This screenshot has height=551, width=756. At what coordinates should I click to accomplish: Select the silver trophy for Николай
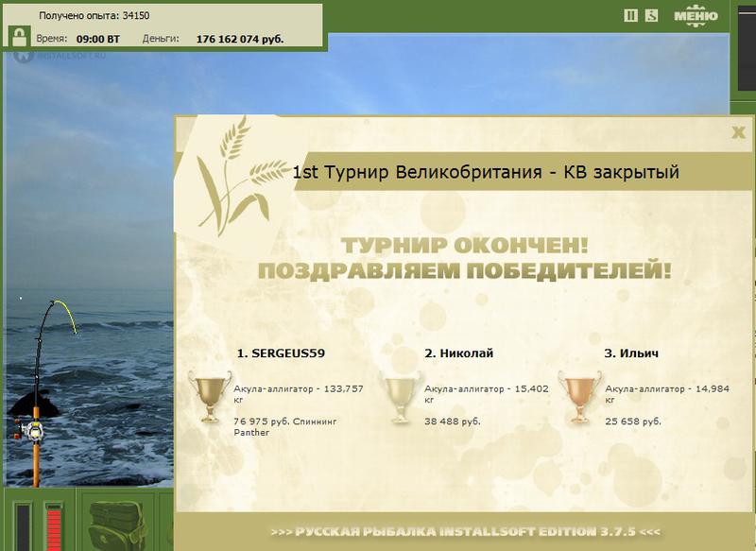click(400, 397)
